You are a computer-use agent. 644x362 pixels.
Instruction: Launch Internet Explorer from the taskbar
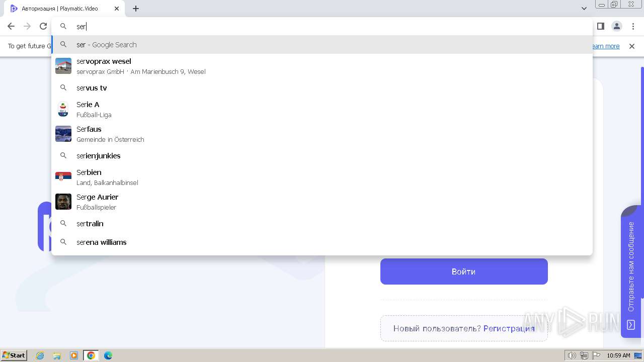pos(40,355)
